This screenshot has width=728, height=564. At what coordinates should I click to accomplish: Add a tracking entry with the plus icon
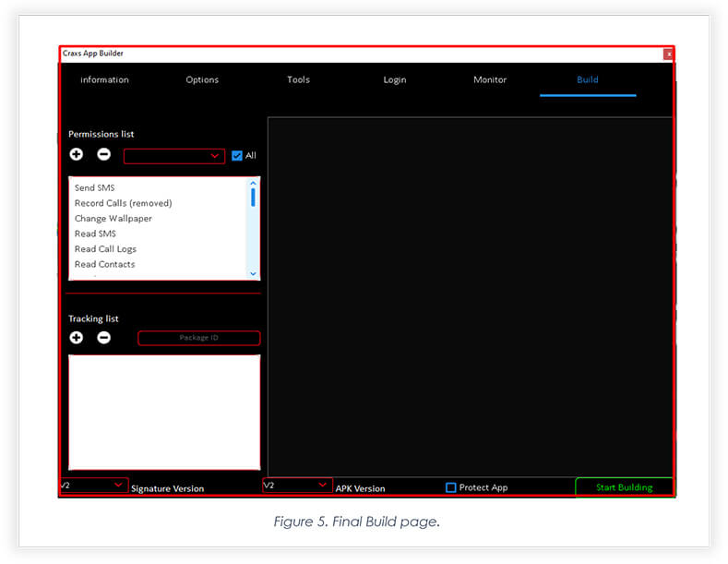[77, 337]
